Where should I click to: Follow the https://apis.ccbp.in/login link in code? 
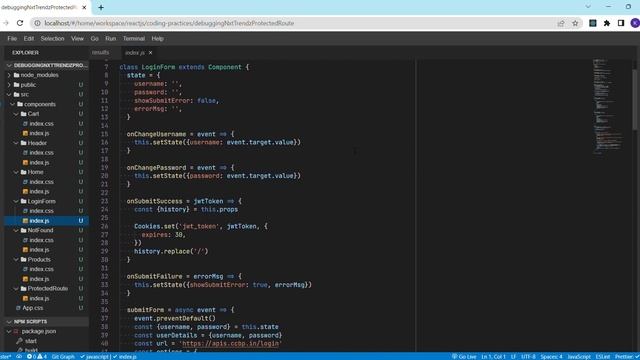231,344
